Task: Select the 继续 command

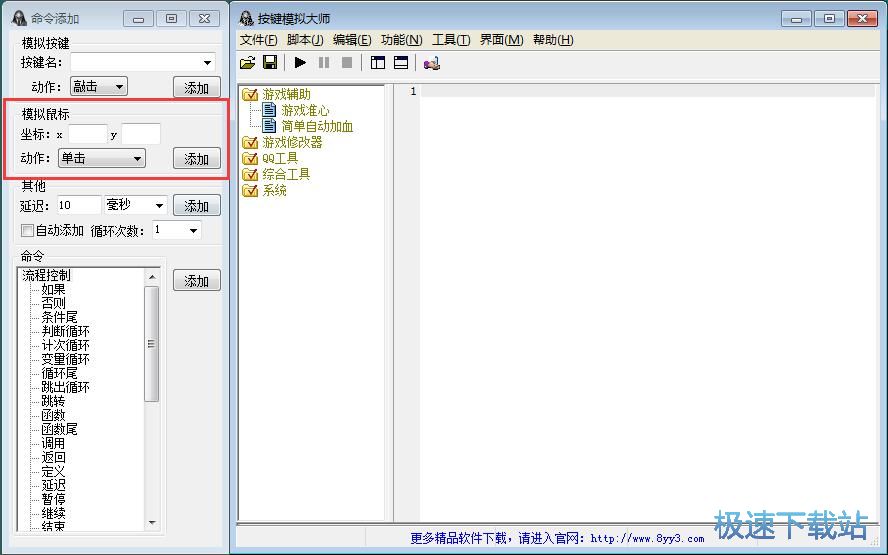Action: point(53,514)
